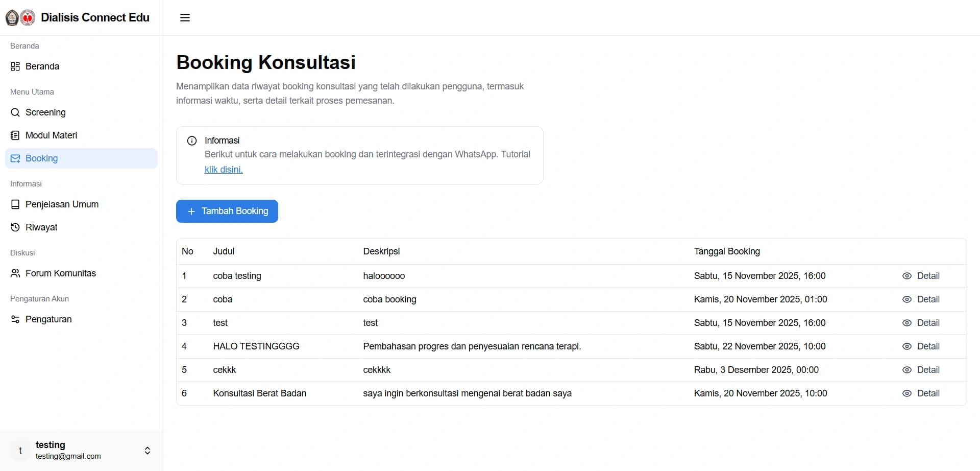Click date Sabtu, 22 November 2025, 10:00
Image resolution: width=980 pixels, height=471 pixels.
759,346
